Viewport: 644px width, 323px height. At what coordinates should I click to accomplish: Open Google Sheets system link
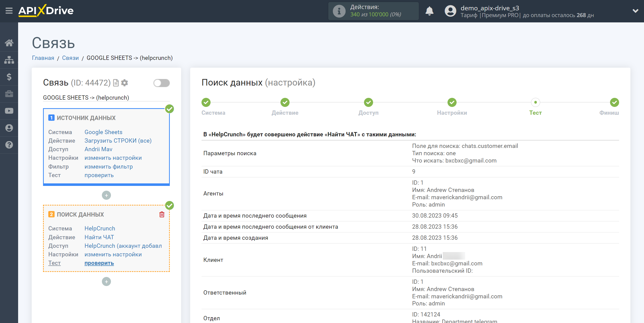[103, 132]
